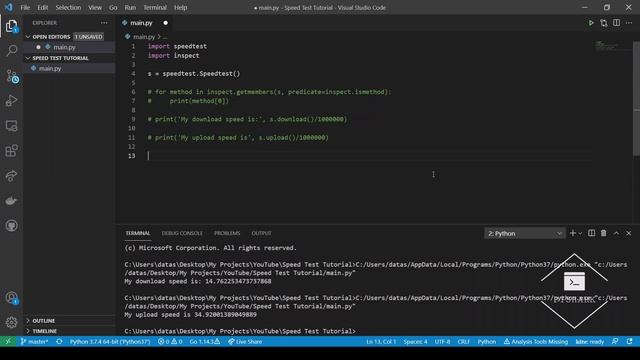Image resolution: width=640 pixels, height=360 pixels.
Task: Open the Explorer view in activity bar
Action: pyautogui.click(x=11, y=26)
